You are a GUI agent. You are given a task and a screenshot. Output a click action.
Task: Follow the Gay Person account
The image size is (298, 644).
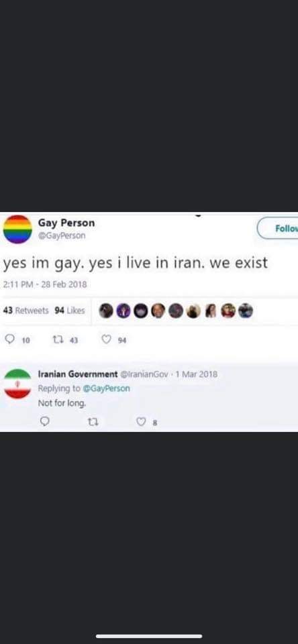(x=277, y=228)
